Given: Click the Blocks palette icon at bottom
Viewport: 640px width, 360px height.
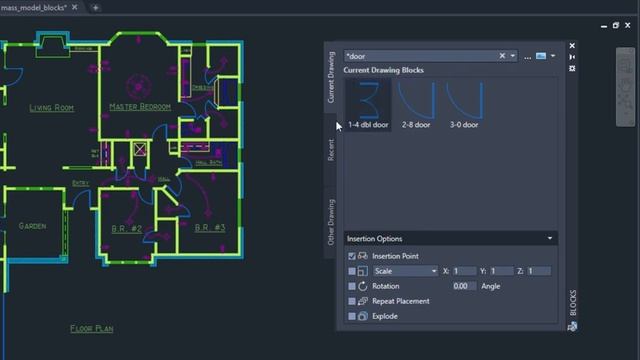Looking at the screenshot, I should click(572, 326).
